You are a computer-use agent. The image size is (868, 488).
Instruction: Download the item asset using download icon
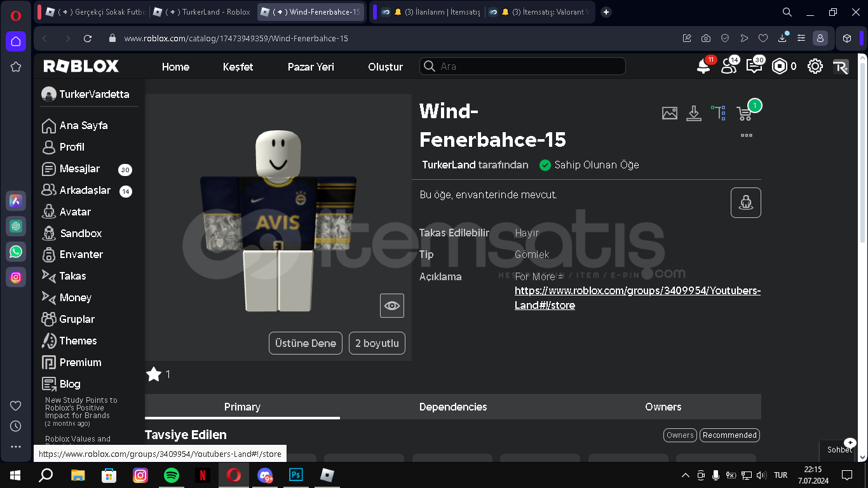tap(694, 113)
